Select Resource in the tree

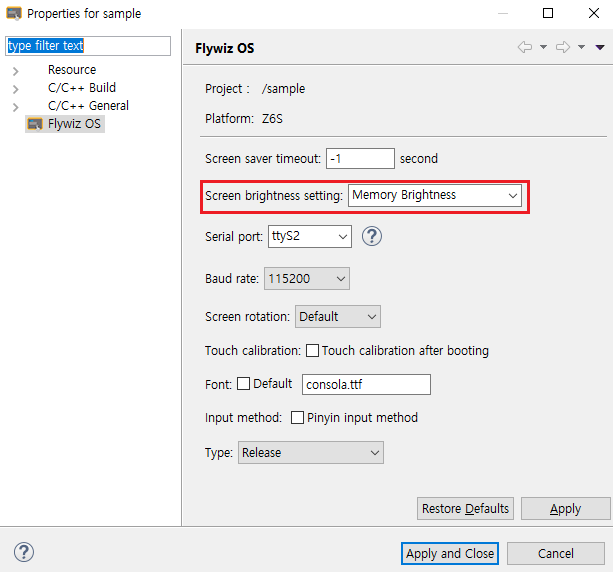tap(72, 70)
